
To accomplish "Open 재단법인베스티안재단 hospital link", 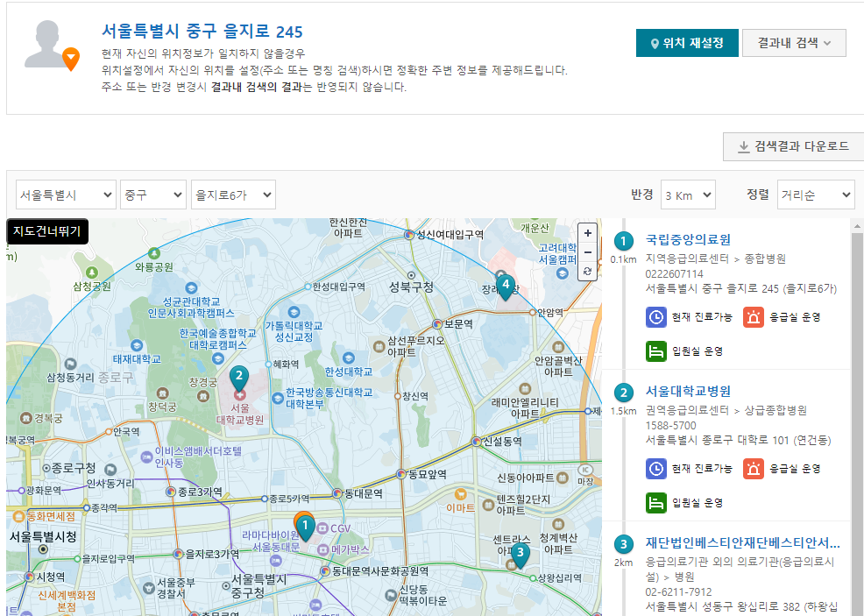I will click(742, 542).
